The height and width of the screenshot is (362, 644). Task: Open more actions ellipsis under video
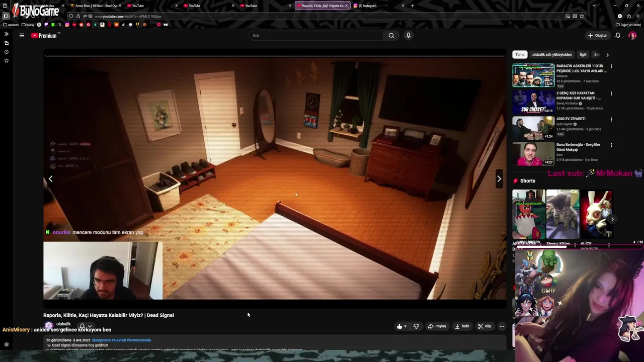click(502, 326)
